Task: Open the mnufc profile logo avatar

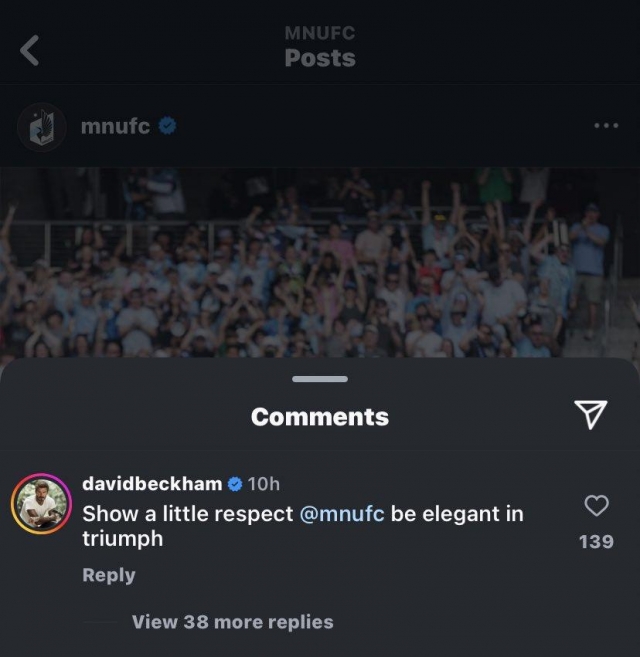Action: click(x=42, y=127)
